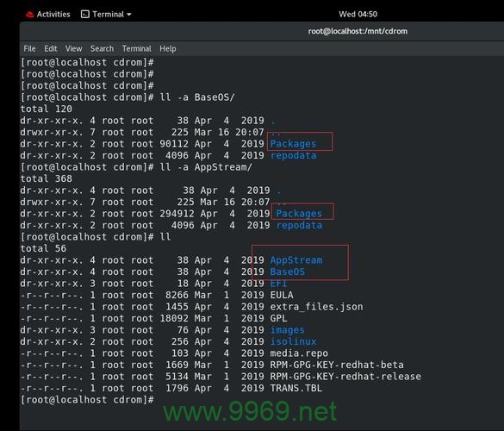The height and width of the screenshot is (431, 504).
Task: Click the images directory name
Action: pyautogui.click(x=288, y=330)
